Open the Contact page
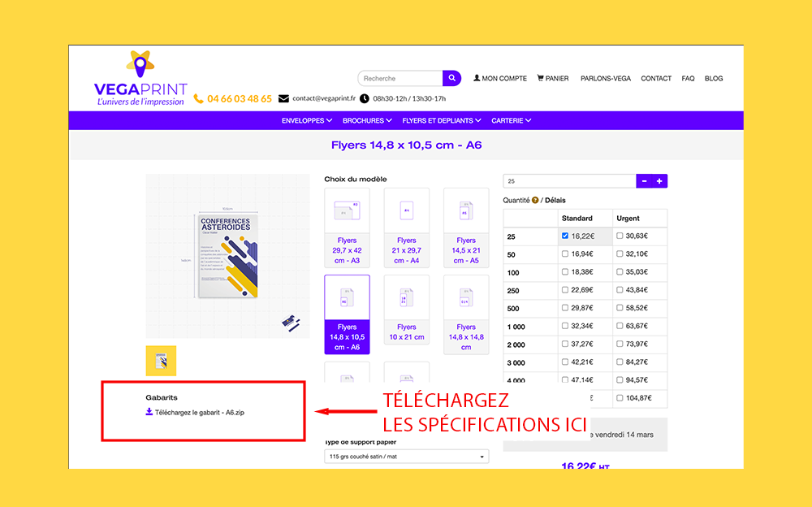This screenshot has width=812, height=507. click(656, 78)
